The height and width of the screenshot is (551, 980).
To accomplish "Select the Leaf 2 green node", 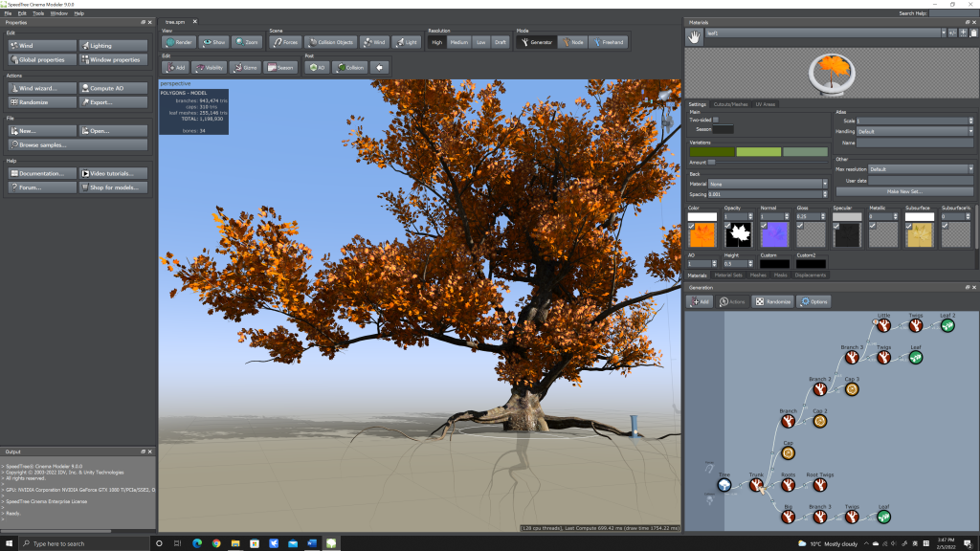I will pyautogui.click(x=947, y=326).
